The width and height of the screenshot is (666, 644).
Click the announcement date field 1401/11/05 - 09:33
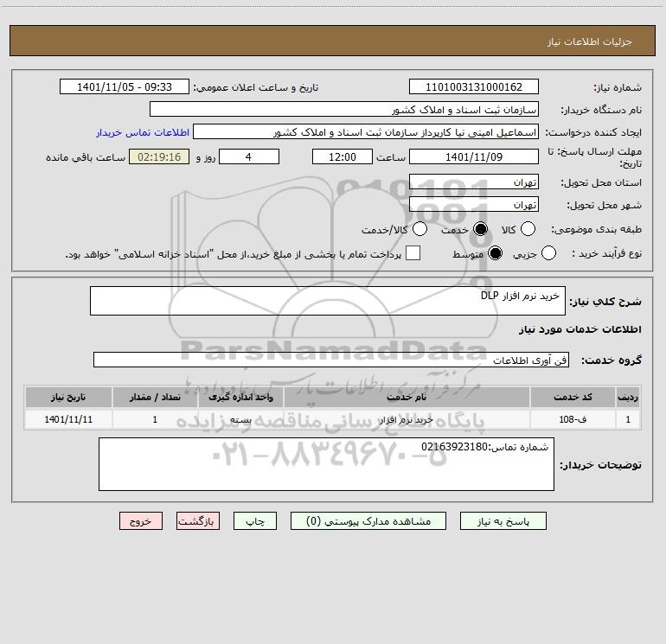click(125, 86)
